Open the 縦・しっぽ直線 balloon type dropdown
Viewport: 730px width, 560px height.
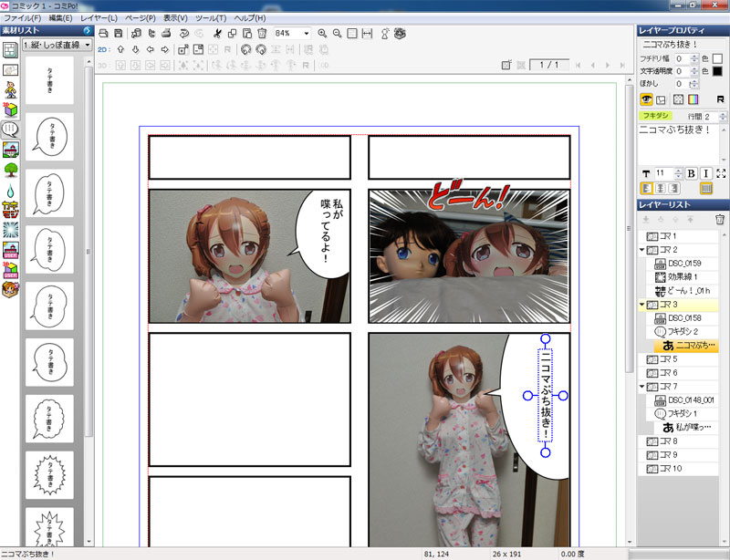point(57,46)
